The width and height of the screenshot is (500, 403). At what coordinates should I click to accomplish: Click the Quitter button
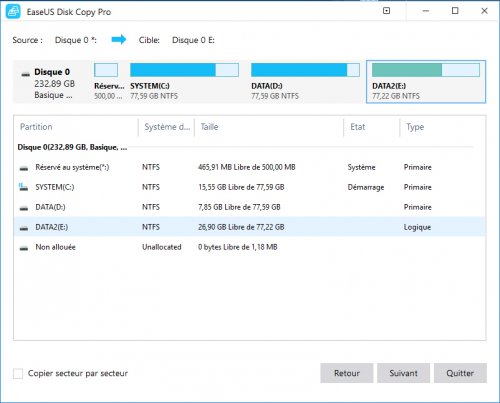(460, 373)
